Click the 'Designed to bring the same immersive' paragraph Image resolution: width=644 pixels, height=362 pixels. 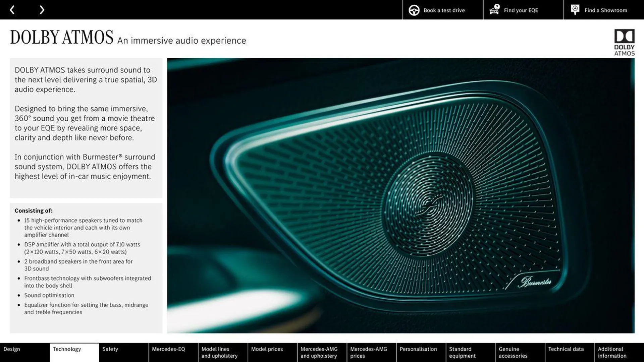85,123
